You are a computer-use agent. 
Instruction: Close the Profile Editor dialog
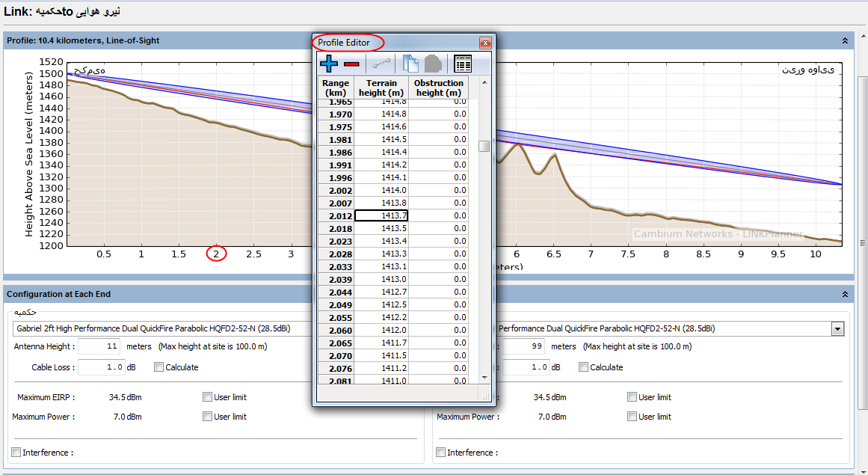[x=485, y=43]
